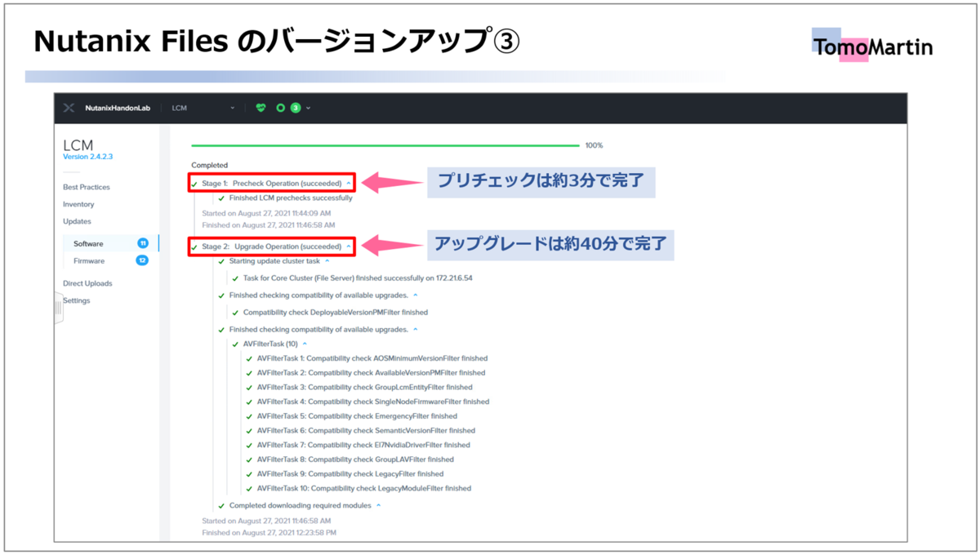
Task: Click Finished on August 27, 2021 11:46:58 AM
Action: (268, 224)
